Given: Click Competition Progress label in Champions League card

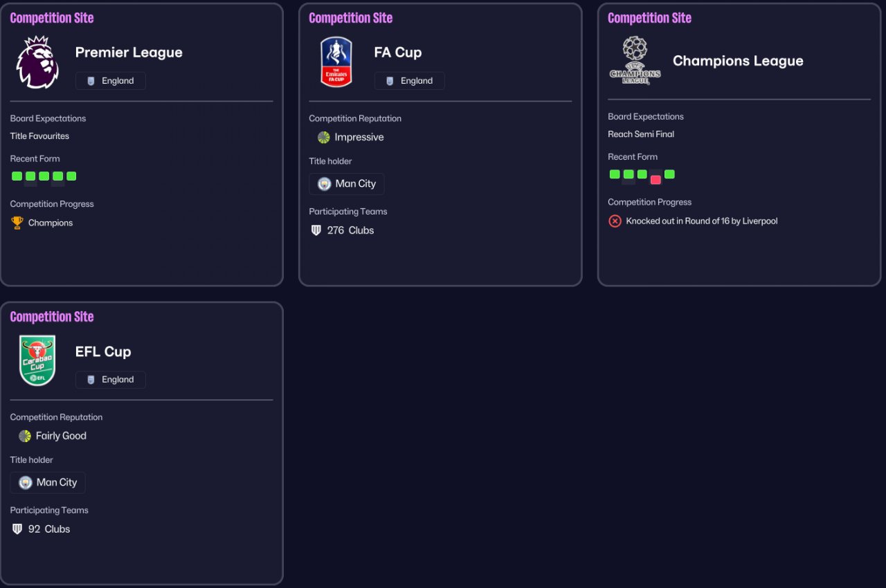Looking at the screenshot, I should pos(650,202).
